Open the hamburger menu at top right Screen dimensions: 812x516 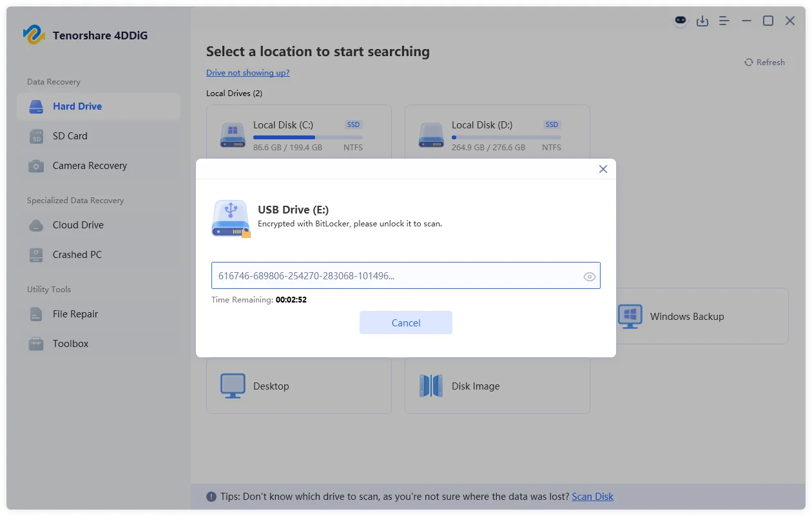[x=724, y=21]
